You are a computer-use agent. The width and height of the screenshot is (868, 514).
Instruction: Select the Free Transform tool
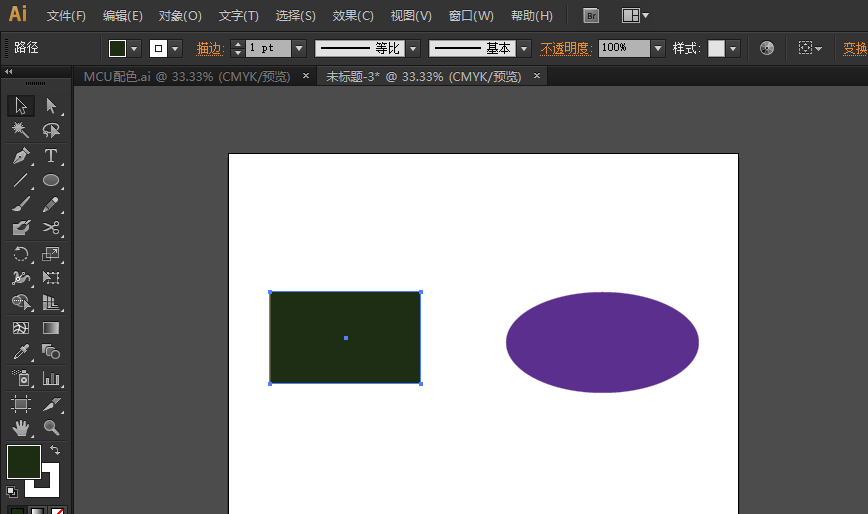(x=51, y=278)
